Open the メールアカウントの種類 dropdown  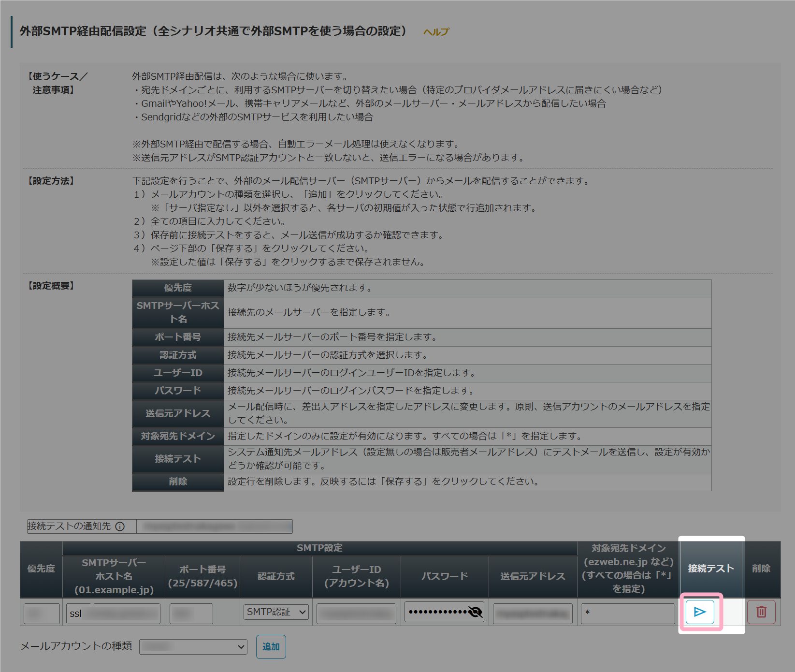pyautogui.click(x=193, y=647)
